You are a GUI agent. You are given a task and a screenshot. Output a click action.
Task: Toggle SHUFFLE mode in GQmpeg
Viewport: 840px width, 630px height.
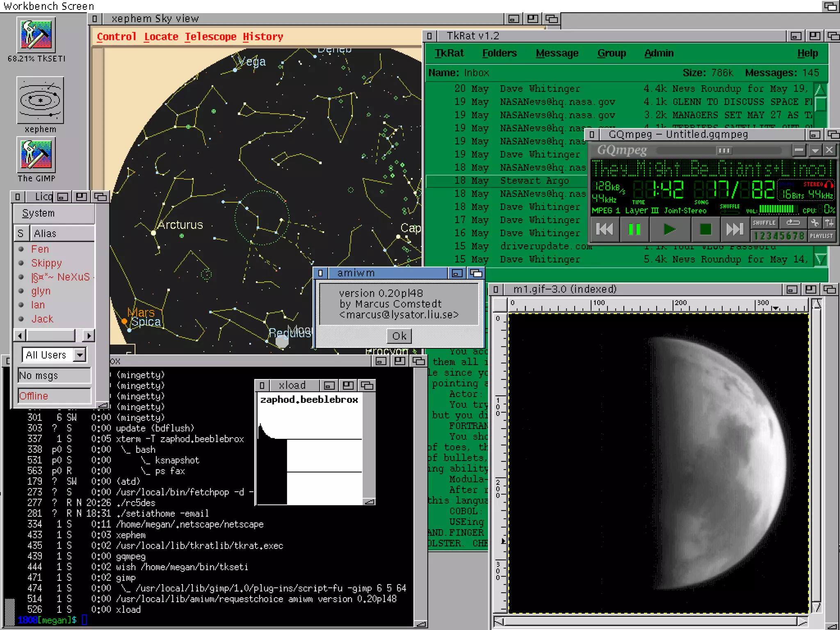click(x=764, y=223)
